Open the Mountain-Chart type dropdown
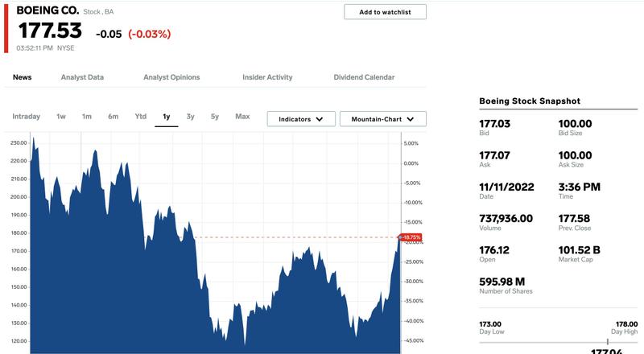Viewport: 644px width, 354px height. [x=383, y=119]
